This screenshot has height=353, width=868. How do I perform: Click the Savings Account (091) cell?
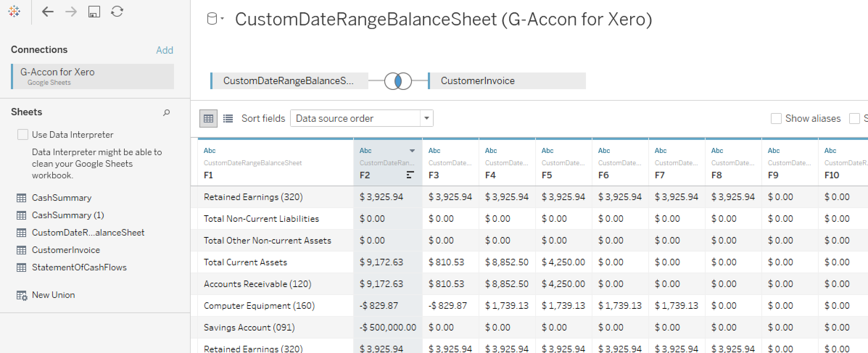[x=276, y=327]
